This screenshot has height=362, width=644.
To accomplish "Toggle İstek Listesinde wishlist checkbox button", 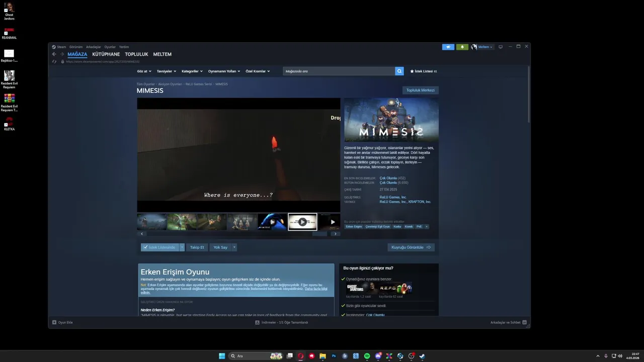I will click(159, 247).
